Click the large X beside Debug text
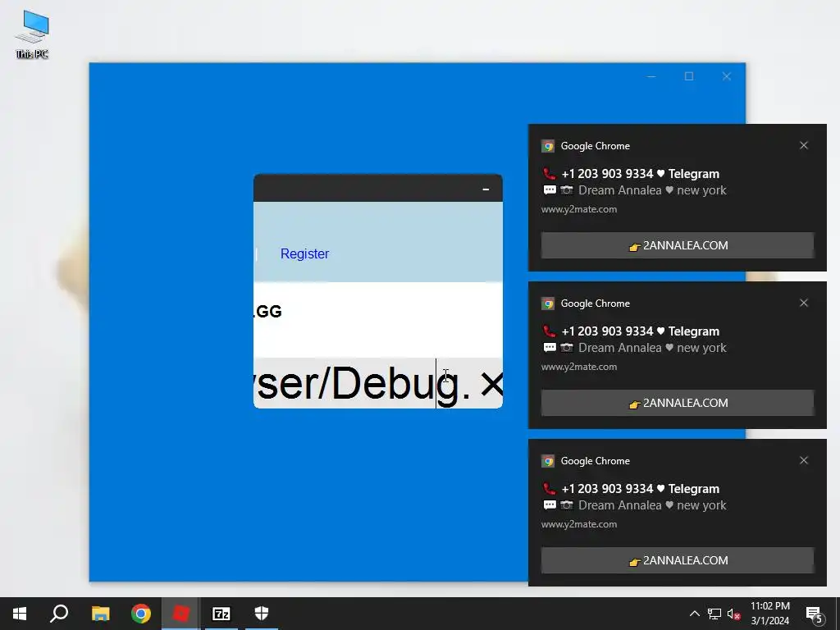This screenshot has width=840, height=630. point(491,384)
